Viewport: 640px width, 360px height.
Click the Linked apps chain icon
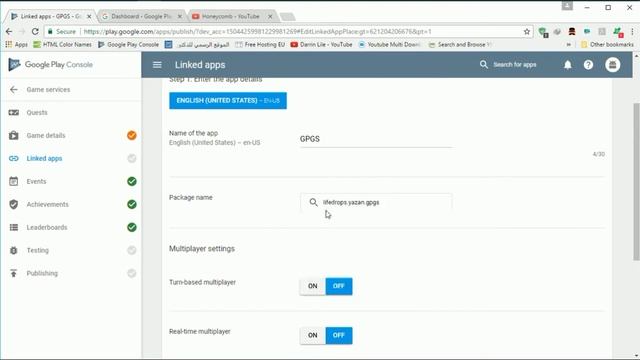[13, 158]
